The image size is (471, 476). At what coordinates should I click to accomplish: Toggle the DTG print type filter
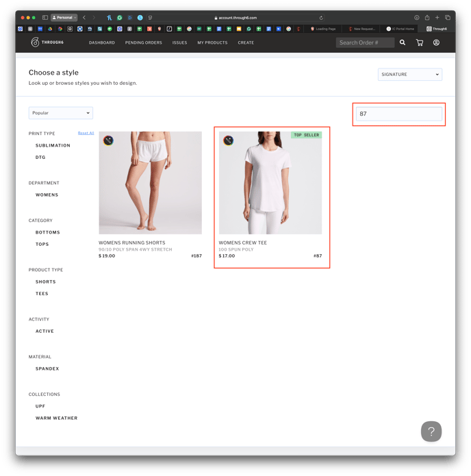(x=40, y=158)
